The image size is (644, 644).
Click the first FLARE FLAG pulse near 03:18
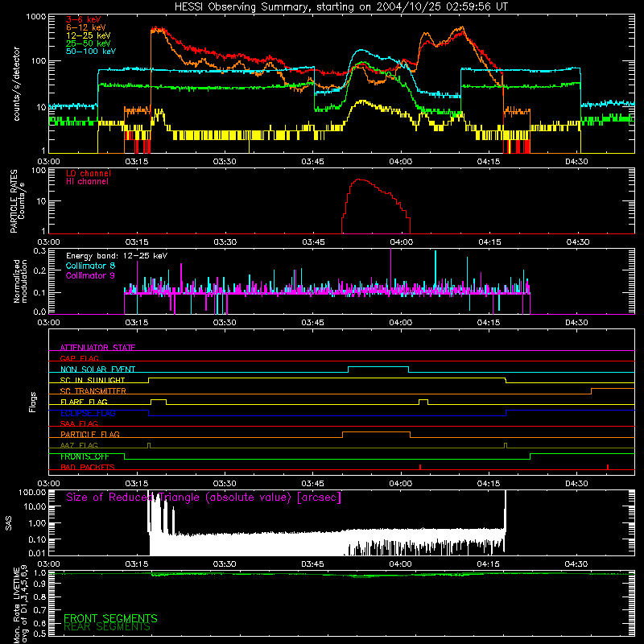coord(159,401)
